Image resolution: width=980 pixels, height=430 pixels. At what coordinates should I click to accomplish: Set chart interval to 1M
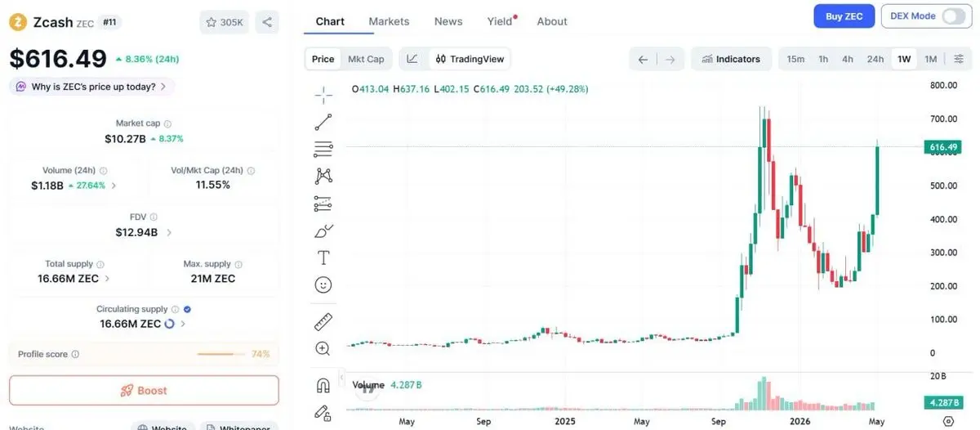(930, 59)
